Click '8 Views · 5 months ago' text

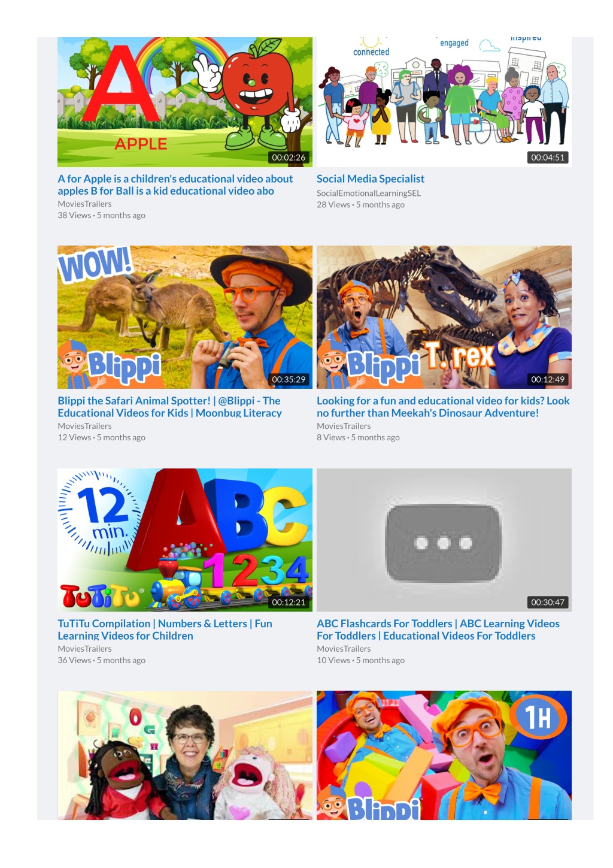[x=359, y=437]
